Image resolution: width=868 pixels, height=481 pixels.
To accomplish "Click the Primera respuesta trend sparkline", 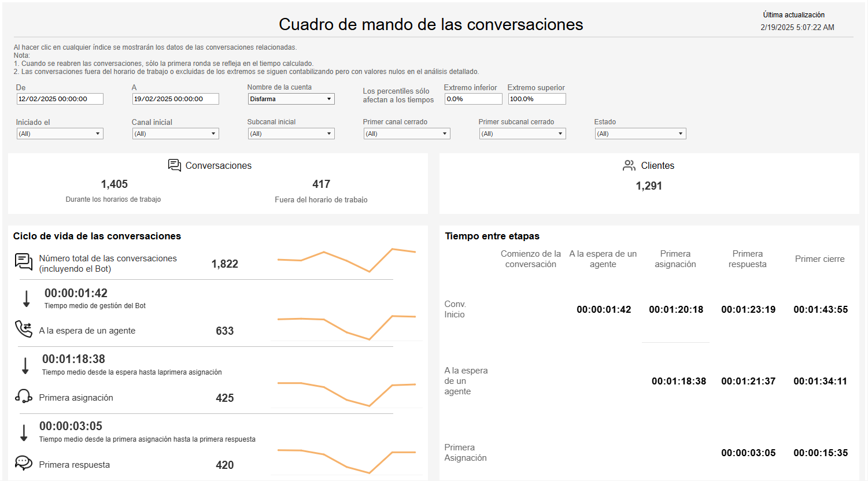I will (347, 461).
